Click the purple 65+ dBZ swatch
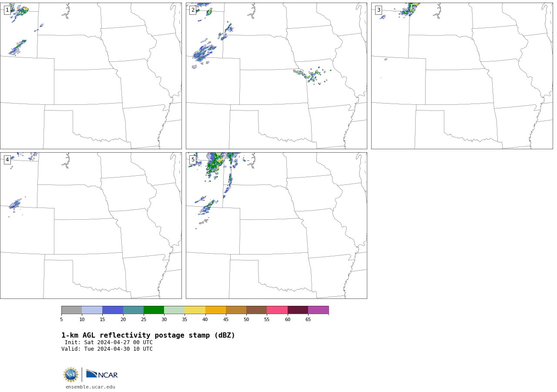Image resolution: width=557 pixels, height=392 pixels. click(x=318, y=310)
